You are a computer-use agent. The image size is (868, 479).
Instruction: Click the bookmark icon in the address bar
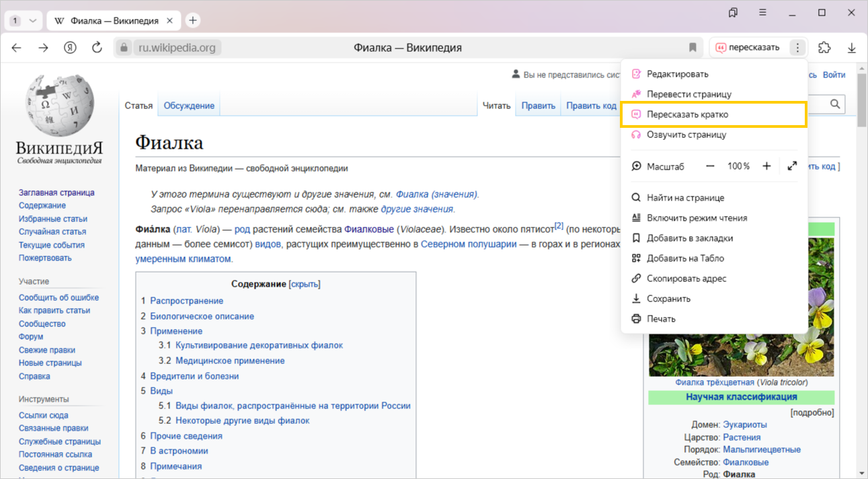[x=693, y=48]
